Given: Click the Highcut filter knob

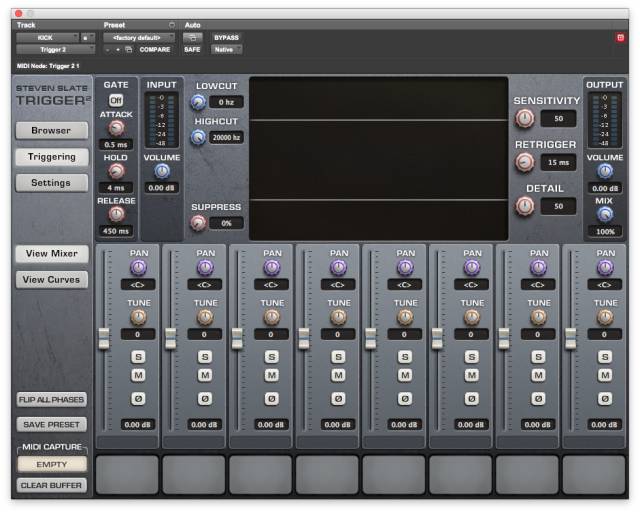Looking at the screenshot, I should click(x=198, y=138).
